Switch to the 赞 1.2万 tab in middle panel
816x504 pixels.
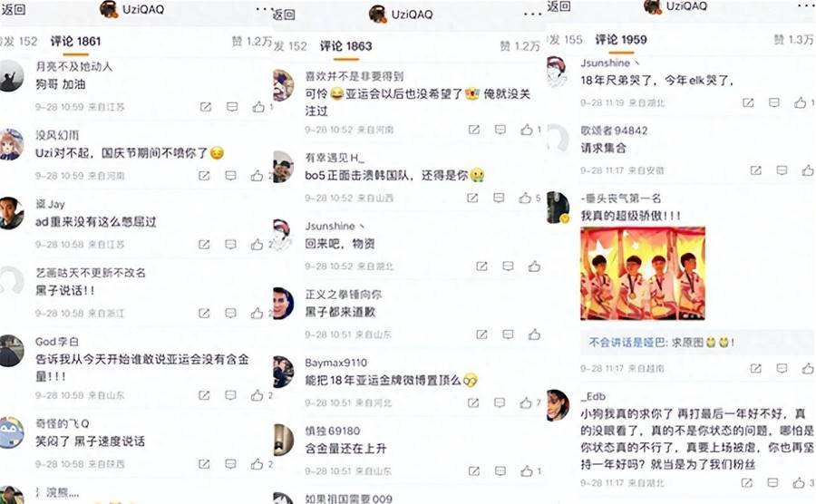coord(520,46)
